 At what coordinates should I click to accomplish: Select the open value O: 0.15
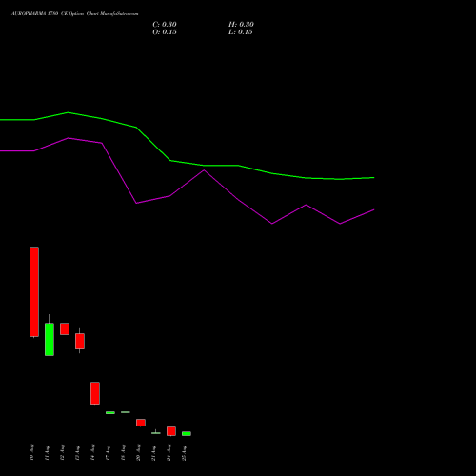(x=165, y=32)
